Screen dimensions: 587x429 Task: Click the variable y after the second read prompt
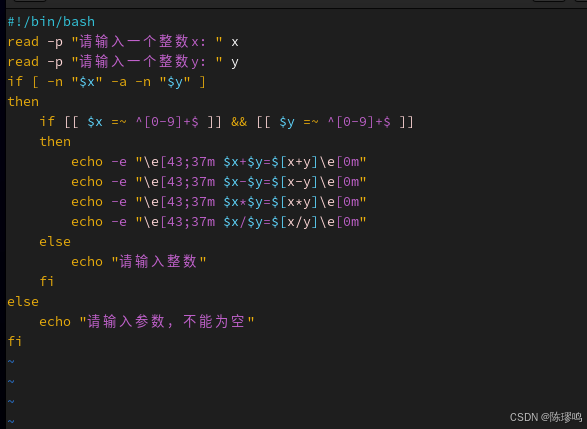click(x=235, y=63)
